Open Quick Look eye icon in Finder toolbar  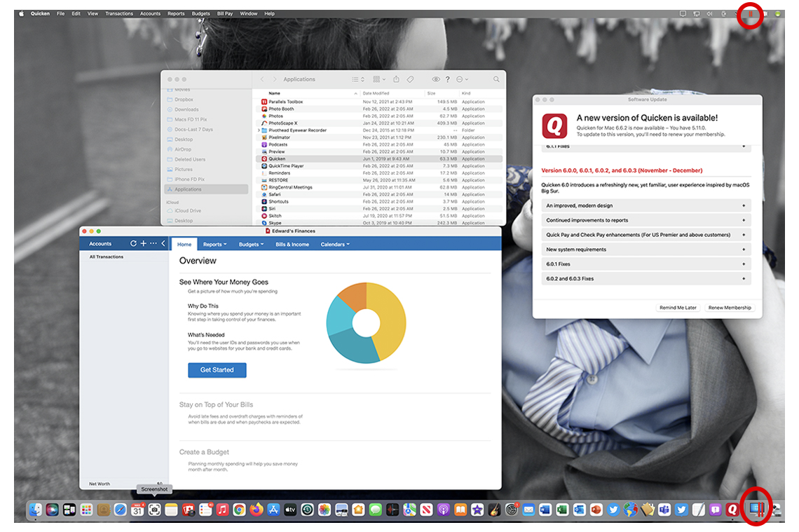(x=435, y=79)
